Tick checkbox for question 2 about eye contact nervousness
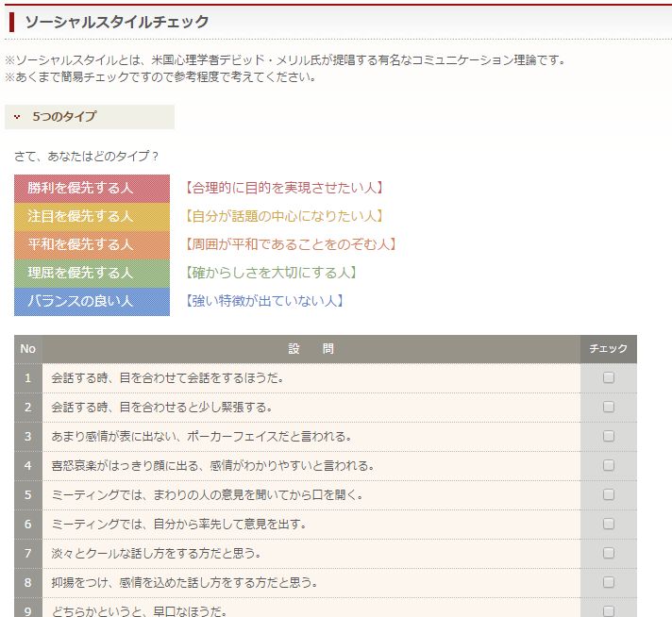The height and width of the screenshot is (617, 672). tap(608, 407)
